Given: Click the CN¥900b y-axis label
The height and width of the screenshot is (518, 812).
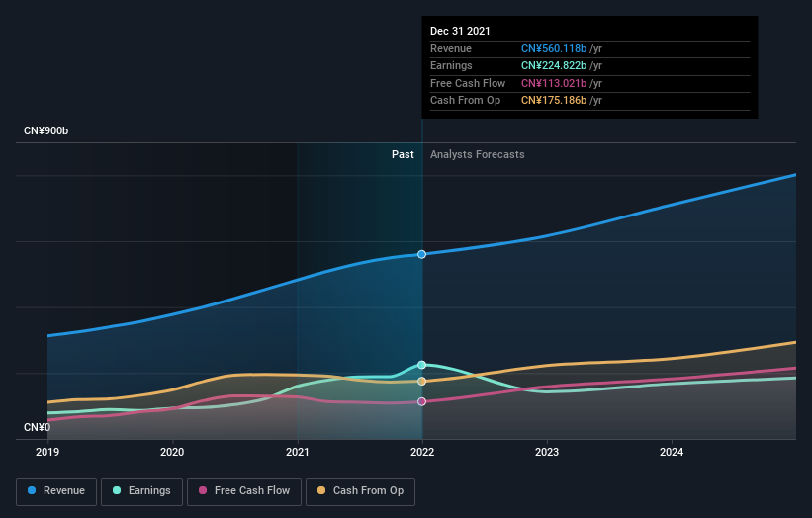Looking at the screenshot, I should point(46,130).
